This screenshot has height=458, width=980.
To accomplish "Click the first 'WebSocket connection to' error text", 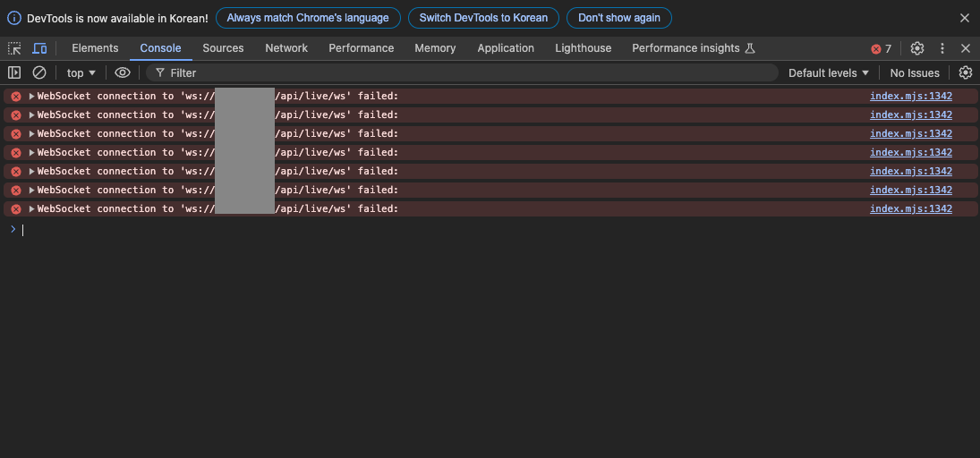I will 105,97.
